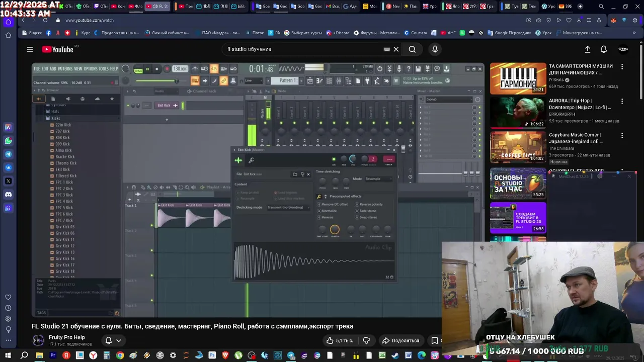Open the Line snap dropdown

click(254, 80)
